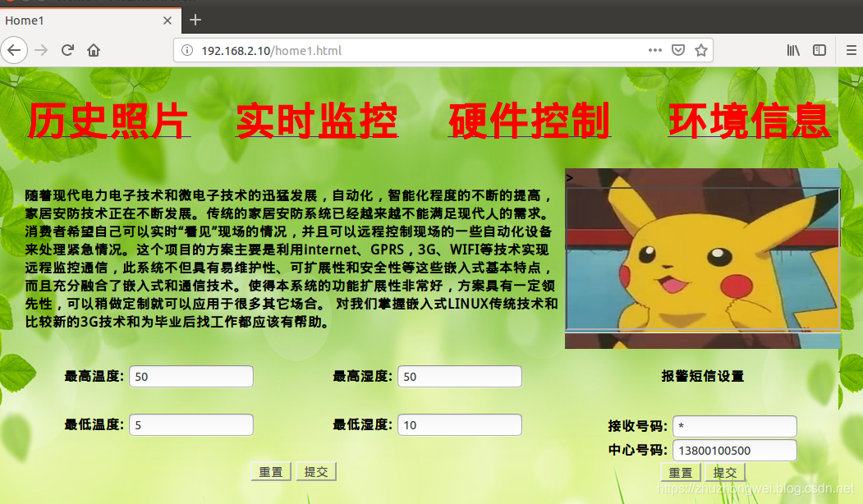
Task: Click the 最高湿度 input field
Action: point(460,376)
